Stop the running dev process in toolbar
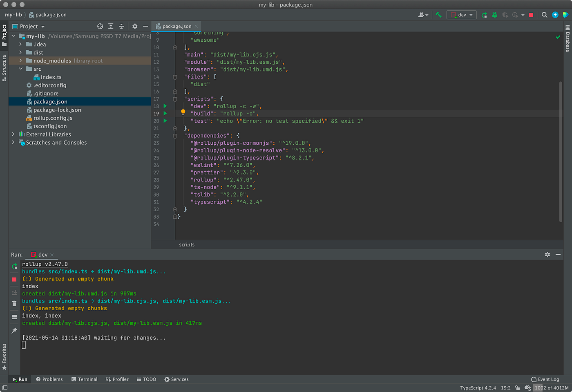572x392 pixels. [531, 15]
